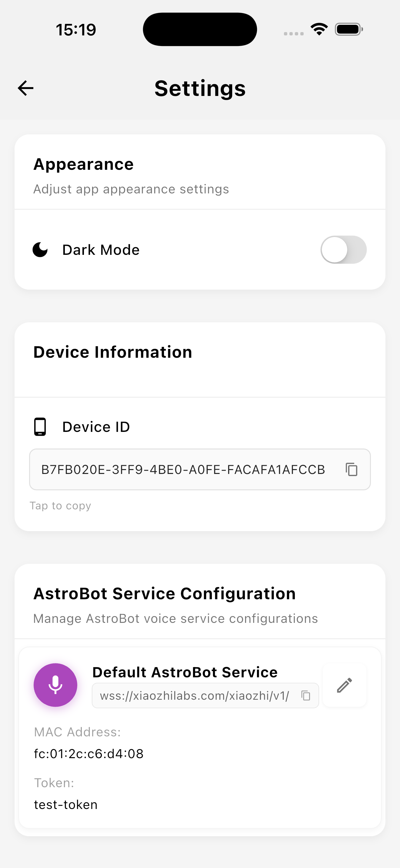This screenshot has width=400, height=868.
Task: Toggle the Dark Mode switch
Action: (343, 250)
